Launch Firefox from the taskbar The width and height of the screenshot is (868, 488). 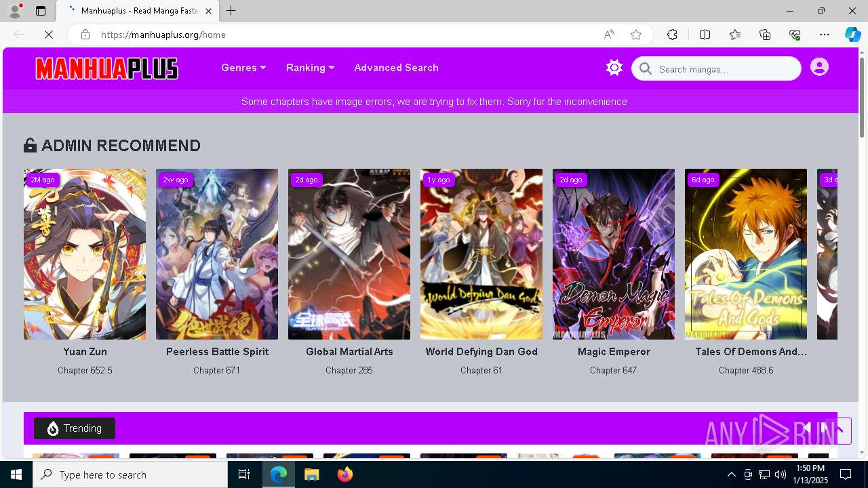[345, 474]
